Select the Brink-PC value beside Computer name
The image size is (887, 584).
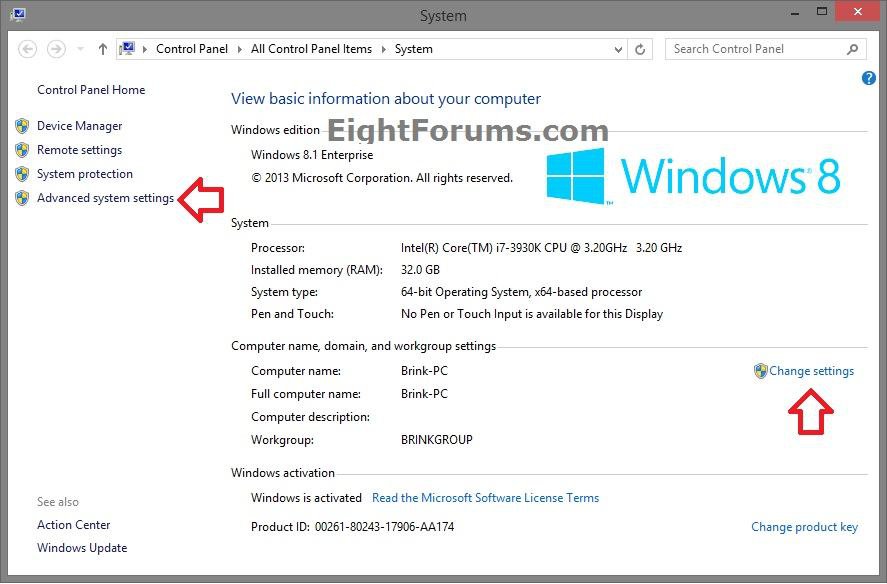(x=424, y=371)
